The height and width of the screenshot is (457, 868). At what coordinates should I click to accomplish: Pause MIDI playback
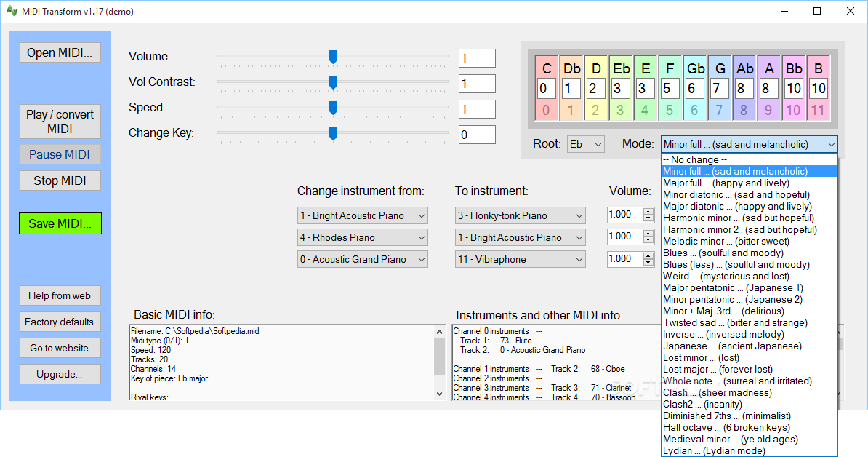pos(60,154)
